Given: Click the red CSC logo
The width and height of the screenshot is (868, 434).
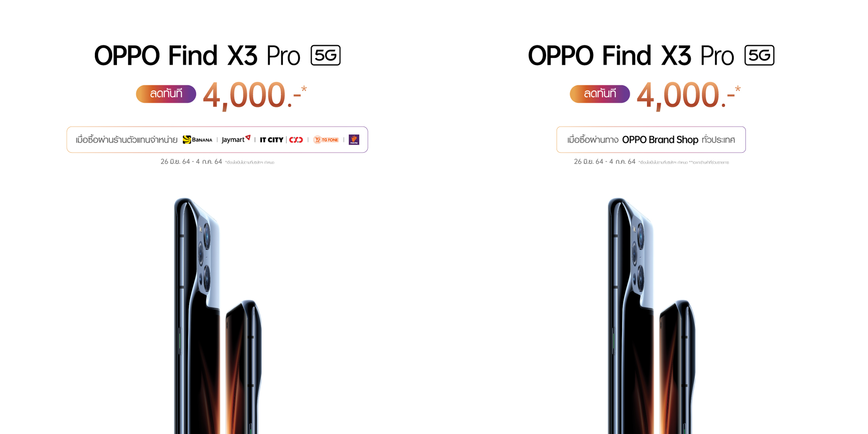Looking at the screenshot, I should [x=296, y=140].
